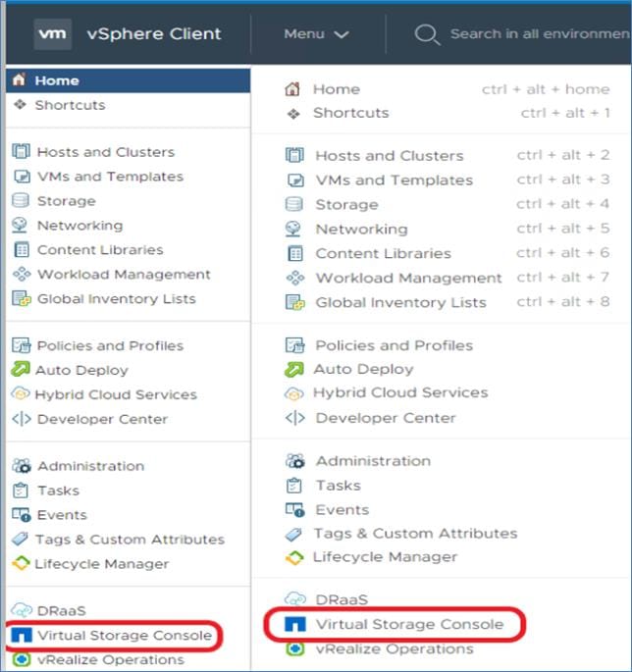Click Lifecycle Manager icon in dropdown menu
632x672 pixels.
coord(294,557)
